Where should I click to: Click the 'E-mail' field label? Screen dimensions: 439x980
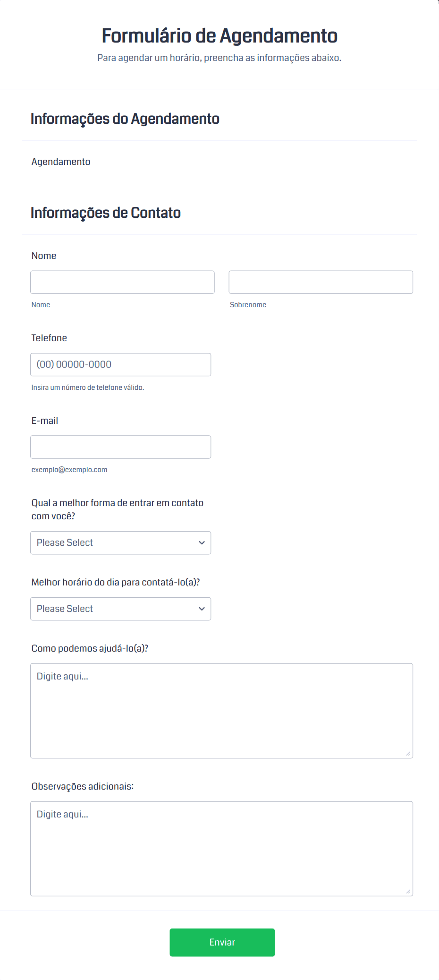pos(45,421)
